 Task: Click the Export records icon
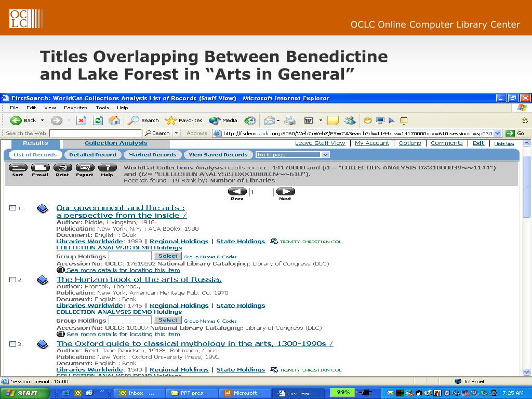click(85, 168)
